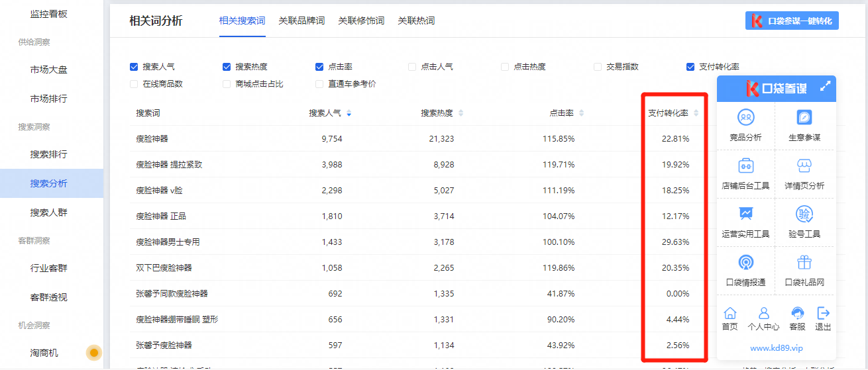Enable the 直通车参考价 checkbox

point(319,84)
